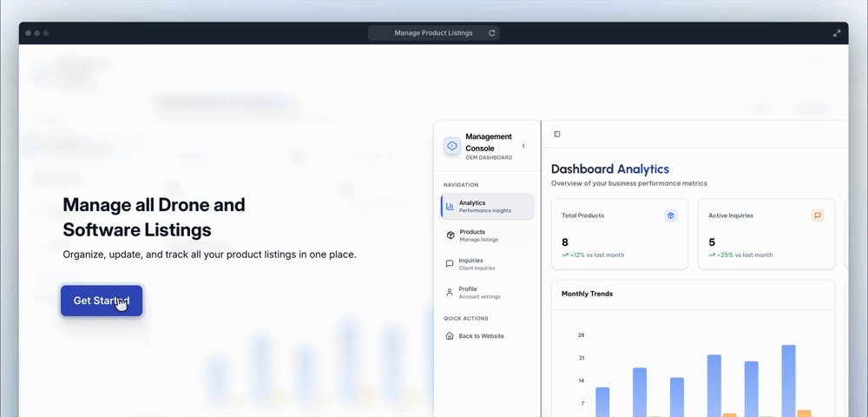Click the Manage all Drone and Software Listings headline

(x=154, y=216)
